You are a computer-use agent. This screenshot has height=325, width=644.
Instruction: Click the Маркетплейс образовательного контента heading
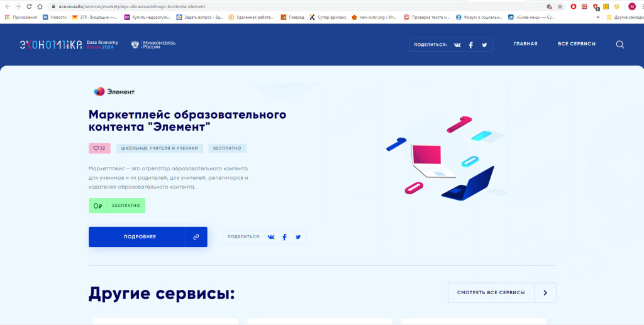(187, 121)
